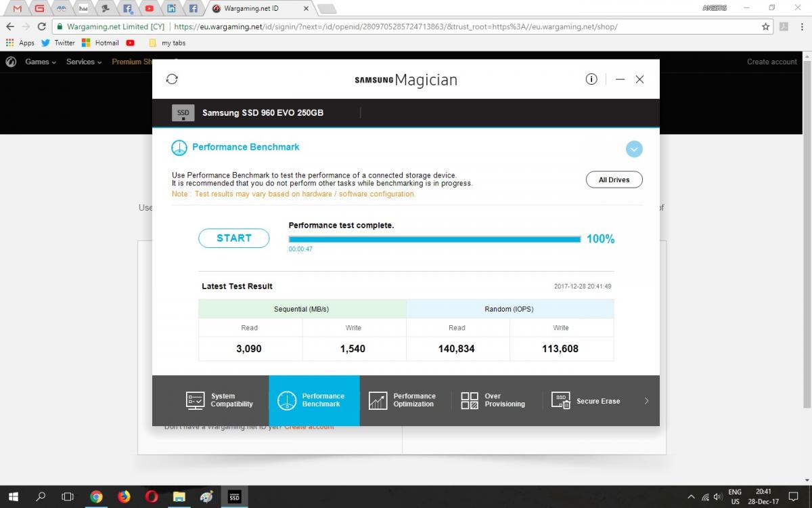Go back in Chrome
Screen dimensions: 812x508
[x=10, y=26]
